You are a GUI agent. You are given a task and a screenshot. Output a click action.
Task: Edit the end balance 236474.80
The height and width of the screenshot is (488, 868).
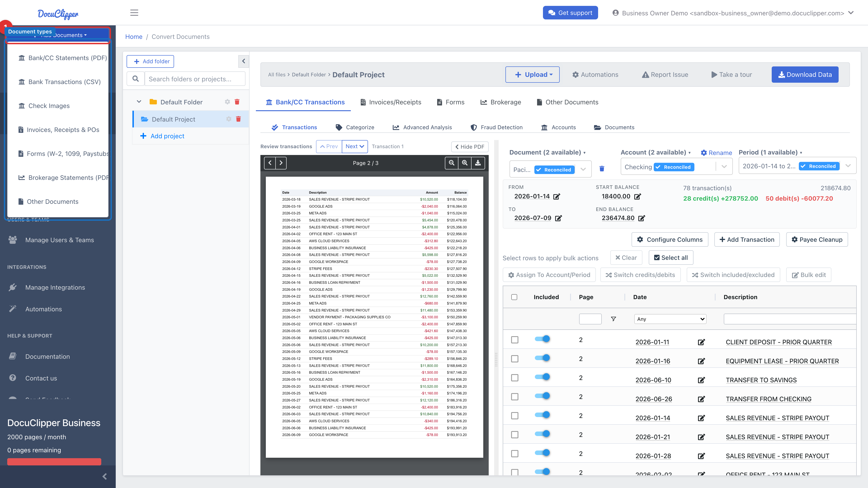click(642, 218)
